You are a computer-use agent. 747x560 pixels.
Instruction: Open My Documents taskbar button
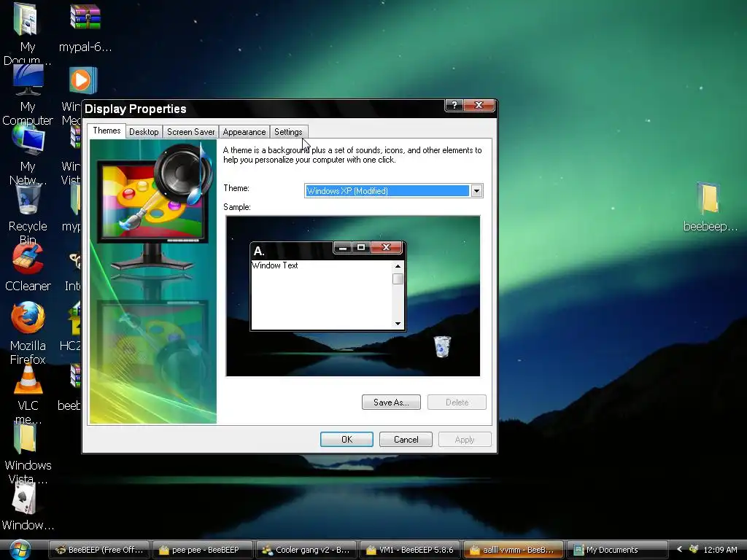616,550
